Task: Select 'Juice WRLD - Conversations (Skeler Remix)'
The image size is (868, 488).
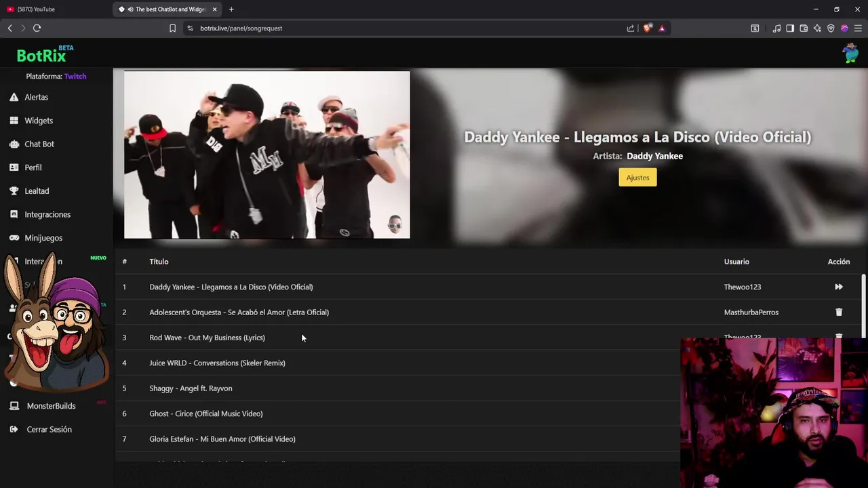Action: (x=217, y=363)
